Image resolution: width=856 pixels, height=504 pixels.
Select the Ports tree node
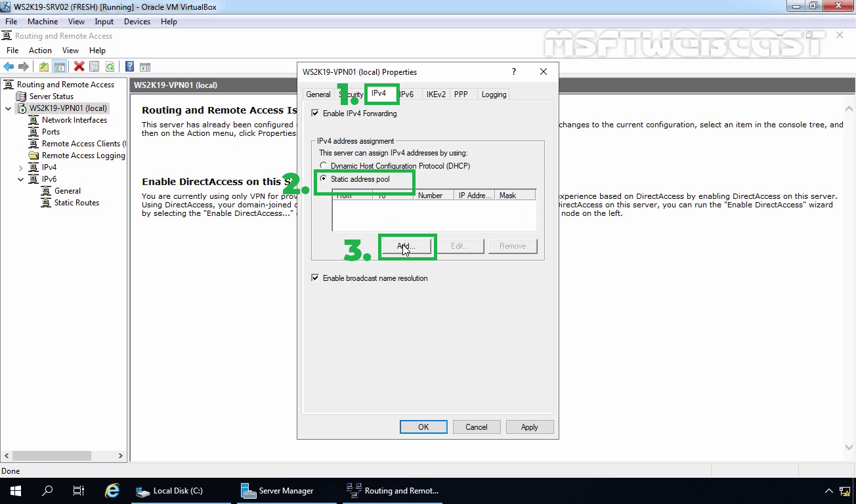click(x=51, y=132)
